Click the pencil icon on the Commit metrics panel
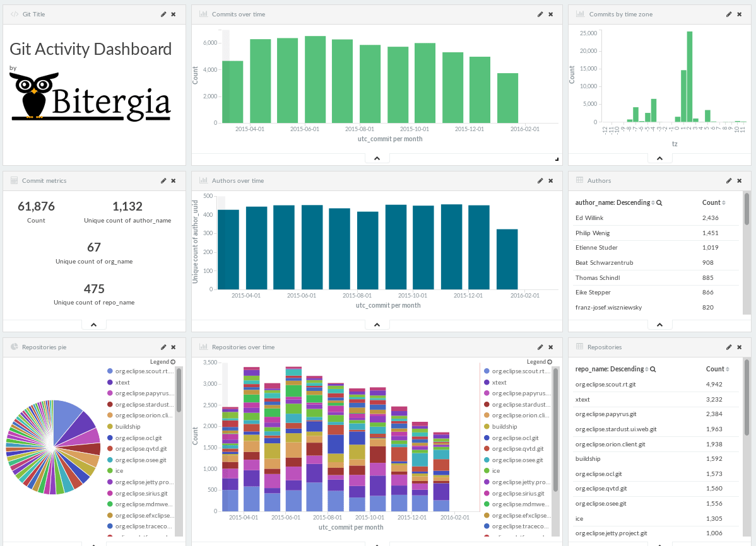Screen dimensions: 756x546 click(163, 180)
